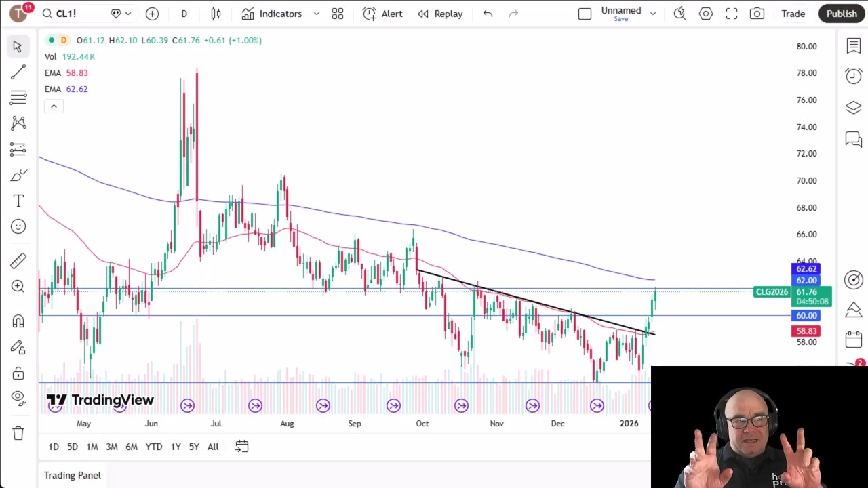
Task: Select the 1M time range
Action: (x=92, y=447)
